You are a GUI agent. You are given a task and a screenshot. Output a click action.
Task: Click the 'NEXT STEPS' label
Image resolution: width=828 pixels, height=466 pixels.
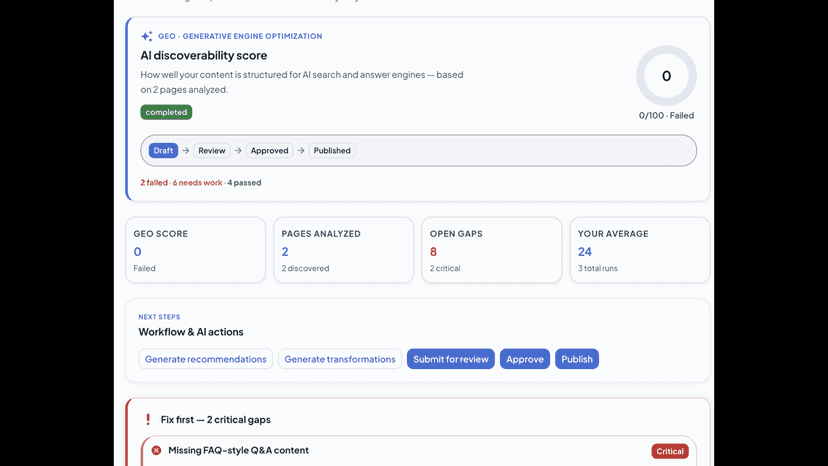[x=159, y=317]
